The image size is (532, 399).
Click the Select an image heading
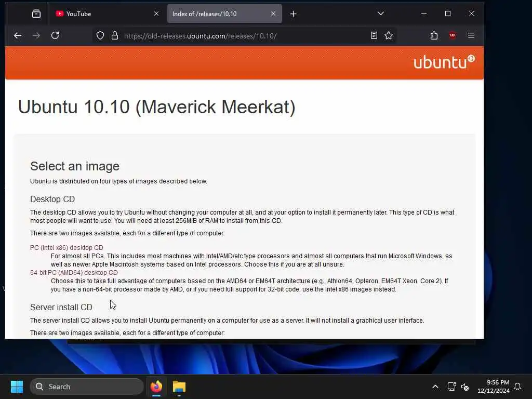(75, 166)
